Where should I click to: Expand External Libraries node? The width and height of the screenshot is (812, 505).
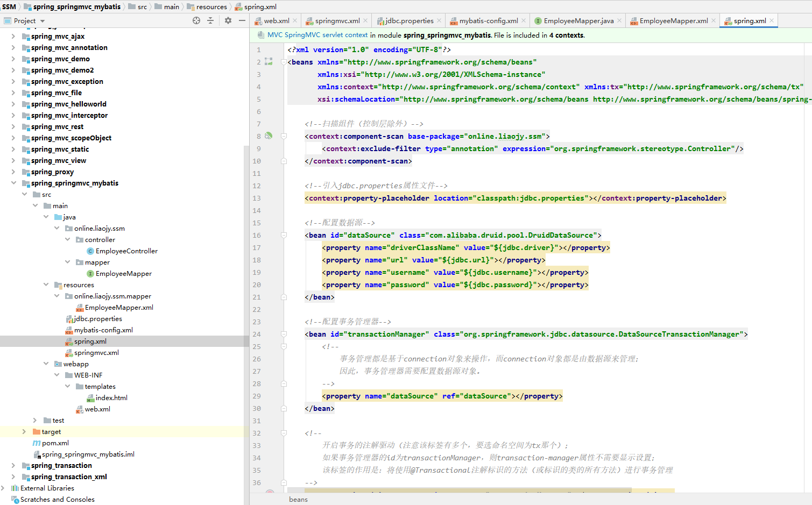click(x=3, y=488)
